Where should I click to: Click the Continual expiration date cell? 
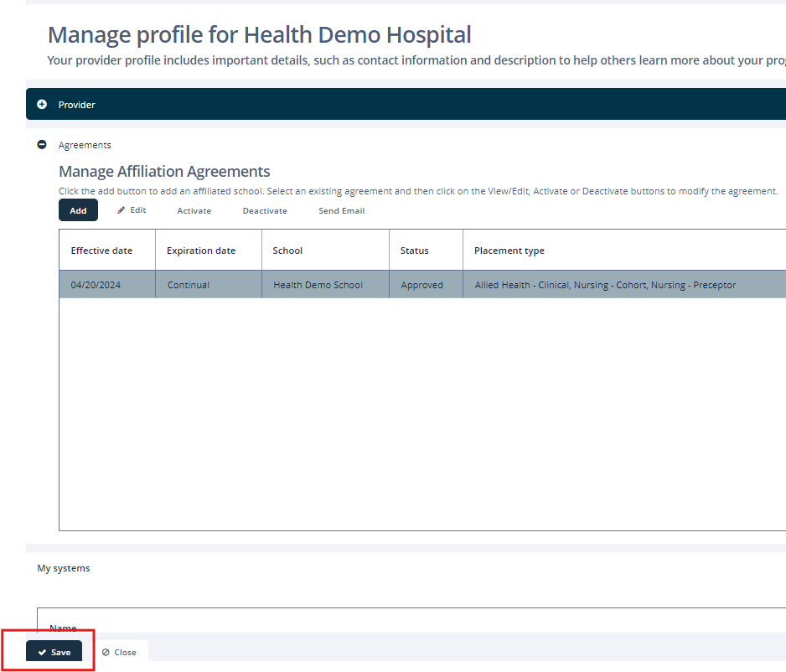(189, 285)
